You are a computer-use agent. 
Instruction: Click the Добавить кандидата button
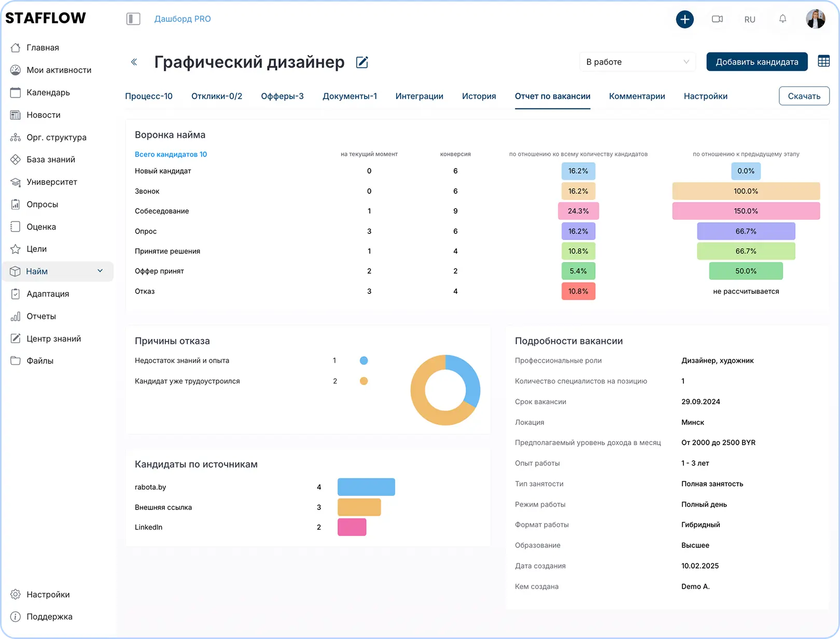[x=757, y=62]
